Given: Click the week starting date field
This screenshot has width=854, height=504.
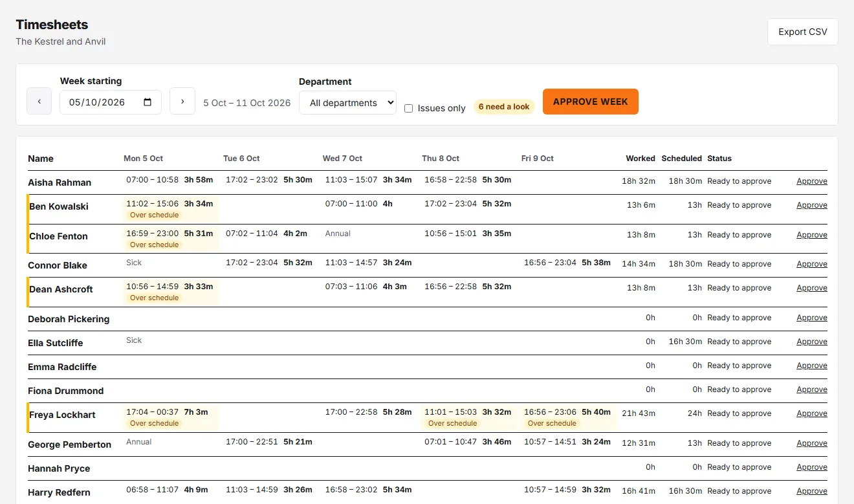Looking at the screenshot, I should 111,102.
